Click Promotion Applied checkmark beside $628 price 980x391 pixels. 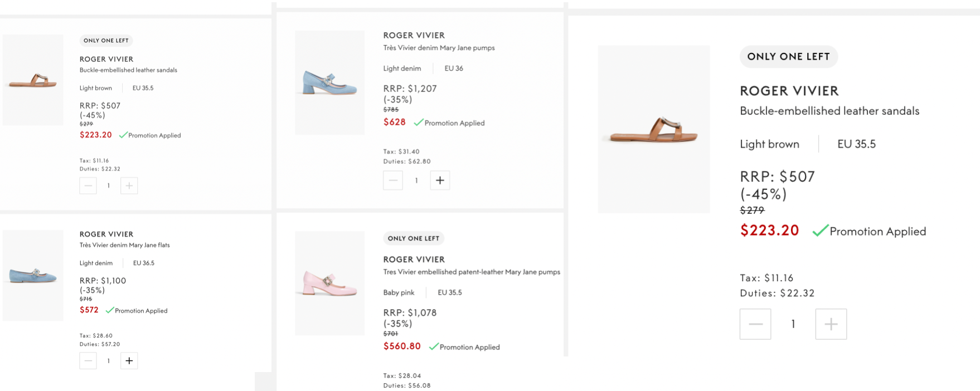[419, 123]
